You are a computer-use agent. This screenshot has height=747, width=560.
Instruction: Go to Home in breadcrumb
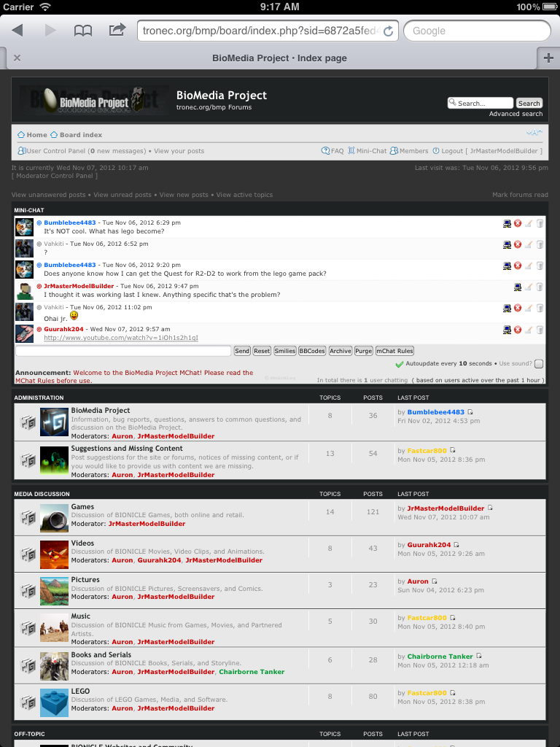click(32, 135)
